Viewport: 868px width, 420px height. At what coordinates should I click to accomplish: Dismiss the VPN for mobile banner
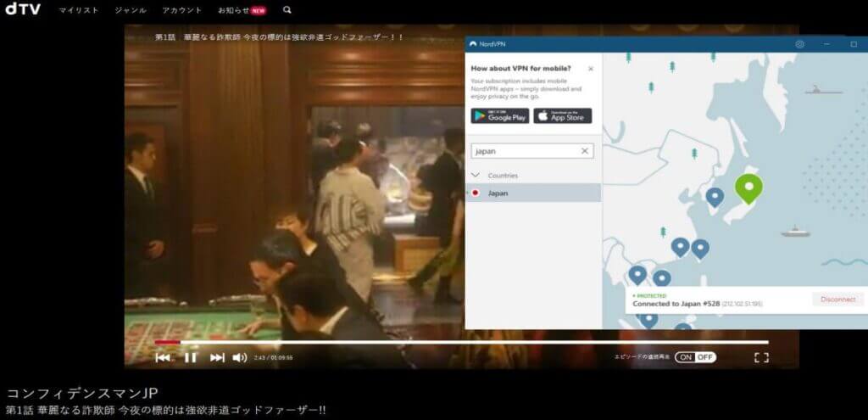pos(591,70)
